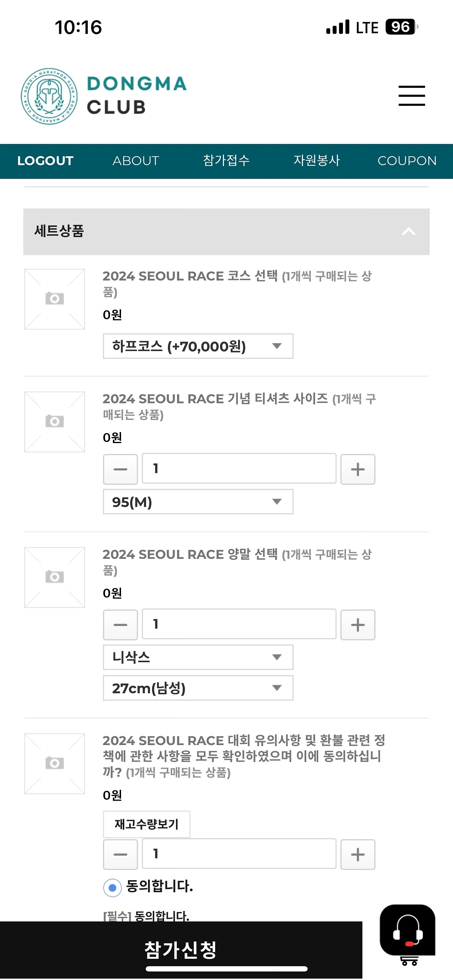Image resolution: width=453 pixels, height=980 pixels.
Task: Collapse the 세트상품 section
Action: 408,232
